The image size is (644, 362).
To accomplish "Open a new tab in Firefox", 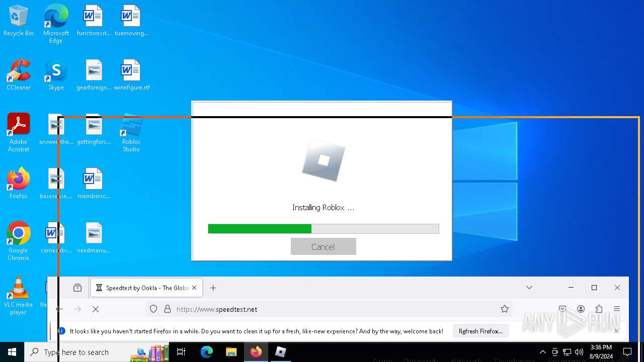I will (213, 288).
